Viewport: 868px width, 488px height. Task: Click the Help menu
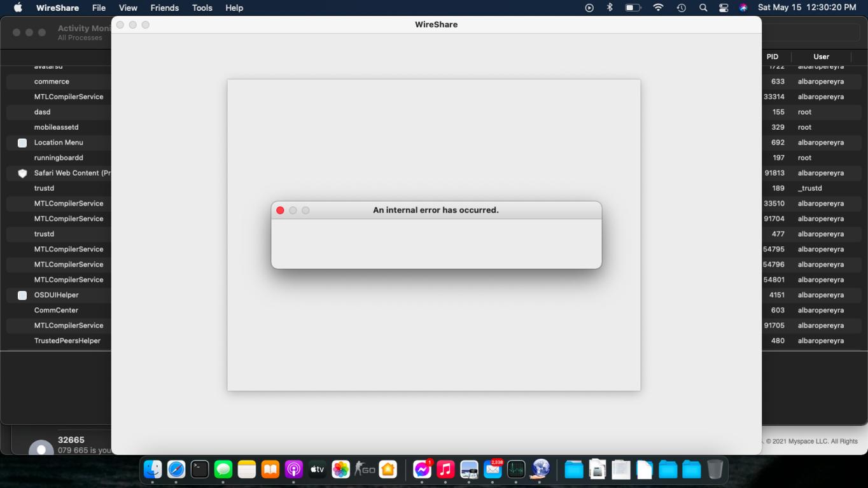click(234, 8)
